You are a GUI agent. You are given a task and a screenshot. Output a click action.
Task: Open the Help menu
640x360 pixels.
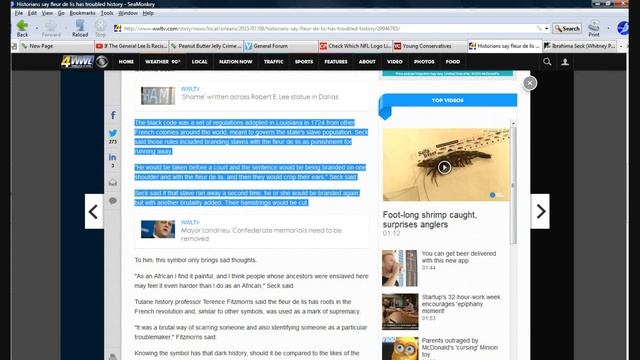coord(148,13)
